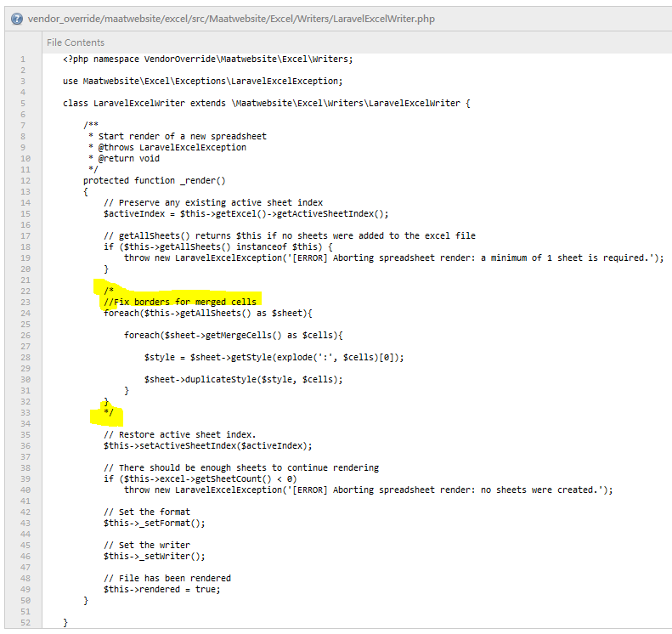The image size is (672, 634).
Task: Click the '$this->rendered = true;' line
Action: pos(162,590)
